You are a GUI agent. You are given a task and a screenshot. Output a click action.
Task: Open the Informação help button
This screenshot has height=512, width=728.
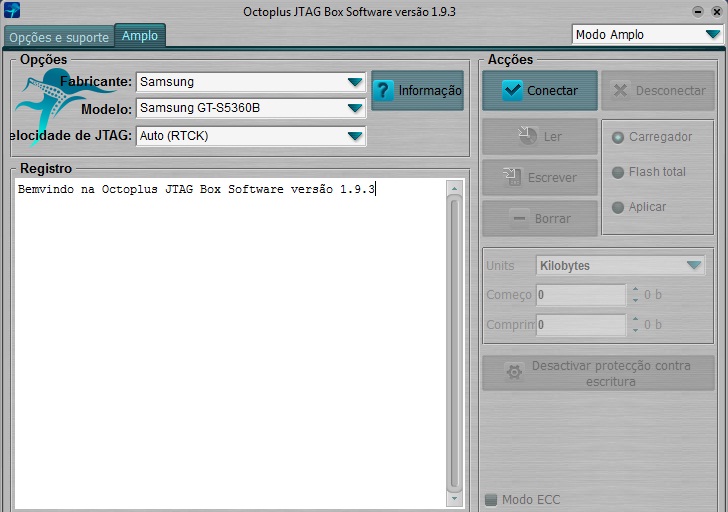tap(417, 91)
